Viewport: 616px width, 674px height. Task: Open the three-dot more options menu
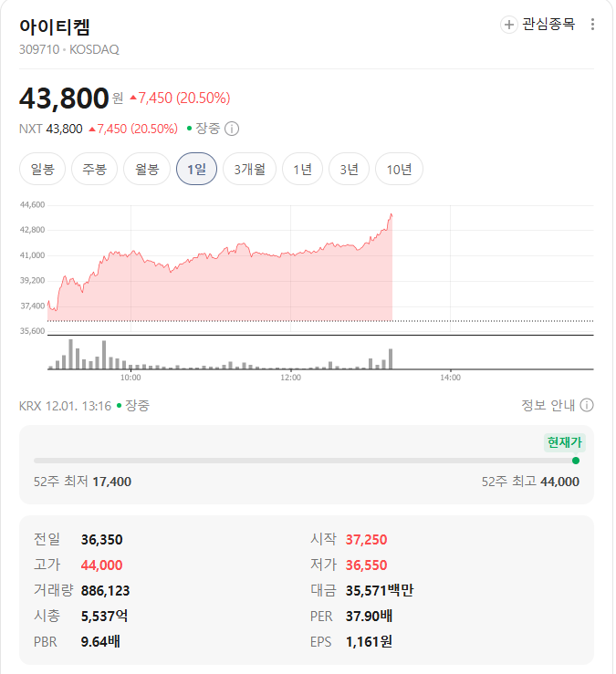pyautogui.click(x=592, y=25)
